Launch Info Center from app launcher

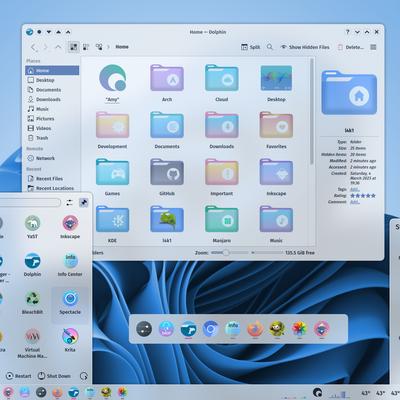[70, 265]
